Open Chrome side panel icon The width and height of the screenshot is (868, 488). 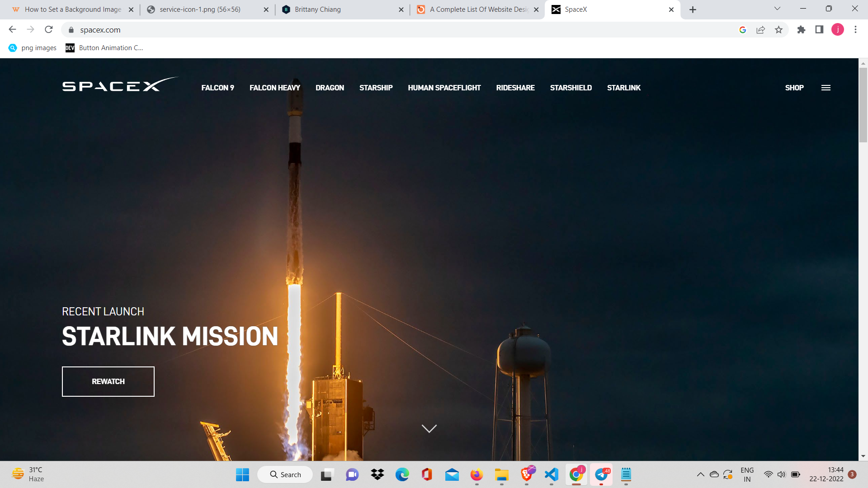coord(819,30)
